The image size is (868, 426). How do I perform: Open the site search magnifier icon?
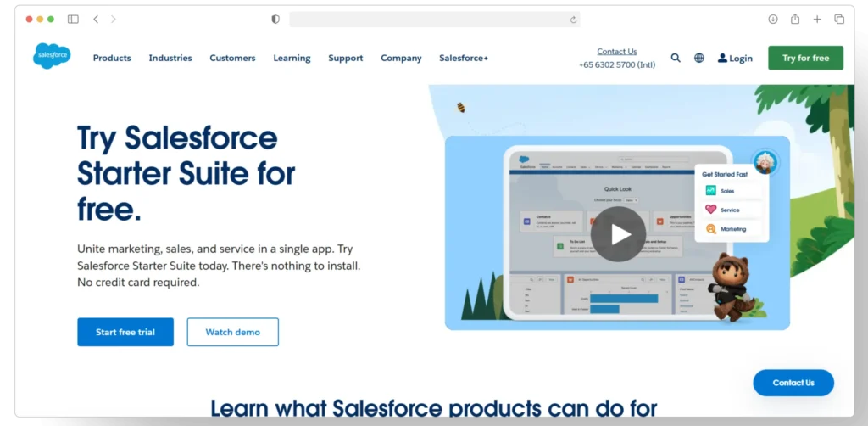pyautogui.click(x=676, y=58)
